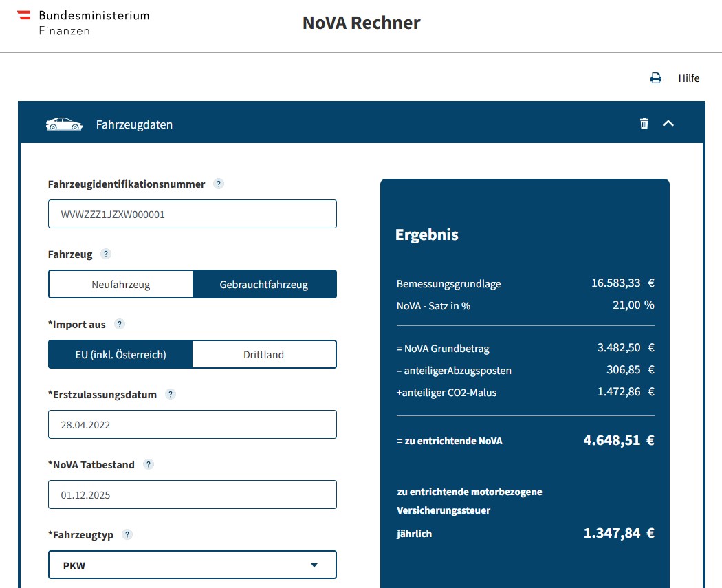Select Neufahrzeug option
The width and height of the screenshot is (722, 588).
(x=121, y=284)
